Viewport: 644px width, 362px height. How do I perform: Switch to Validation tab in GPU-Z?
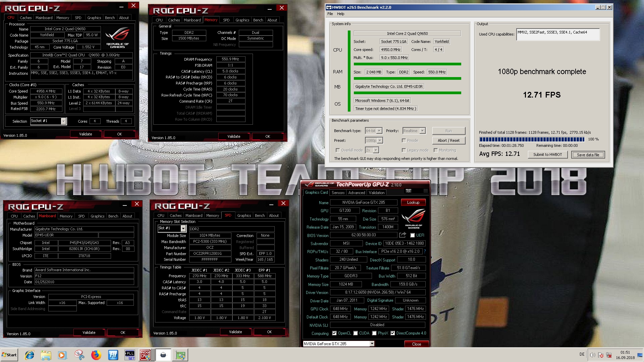(377, 193)
